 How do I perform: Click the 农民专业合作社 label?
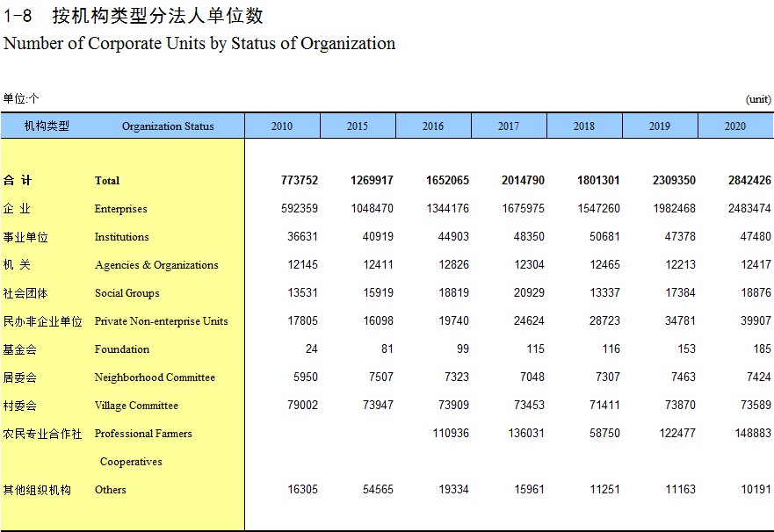42,434
